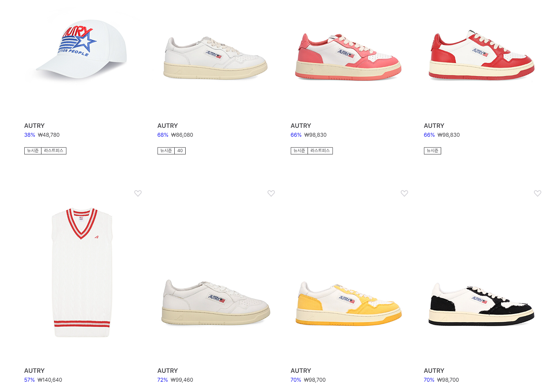Viewport: 548px width, 392px height.
Task: Toggle wishlist heart for black and white sneaker
Action: (x=537, y=193)
